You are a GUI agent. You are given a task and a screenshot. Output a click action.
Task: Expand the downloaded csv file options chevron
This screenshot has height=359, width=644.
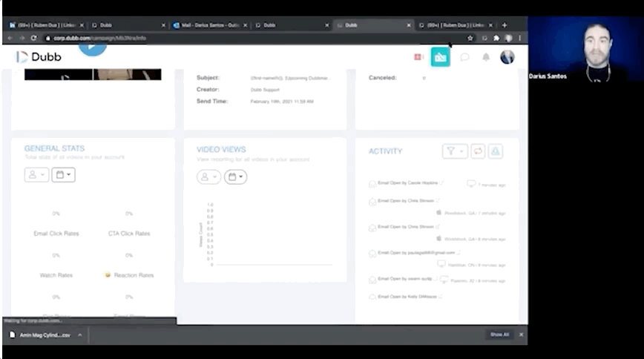[x=79, y=335]
